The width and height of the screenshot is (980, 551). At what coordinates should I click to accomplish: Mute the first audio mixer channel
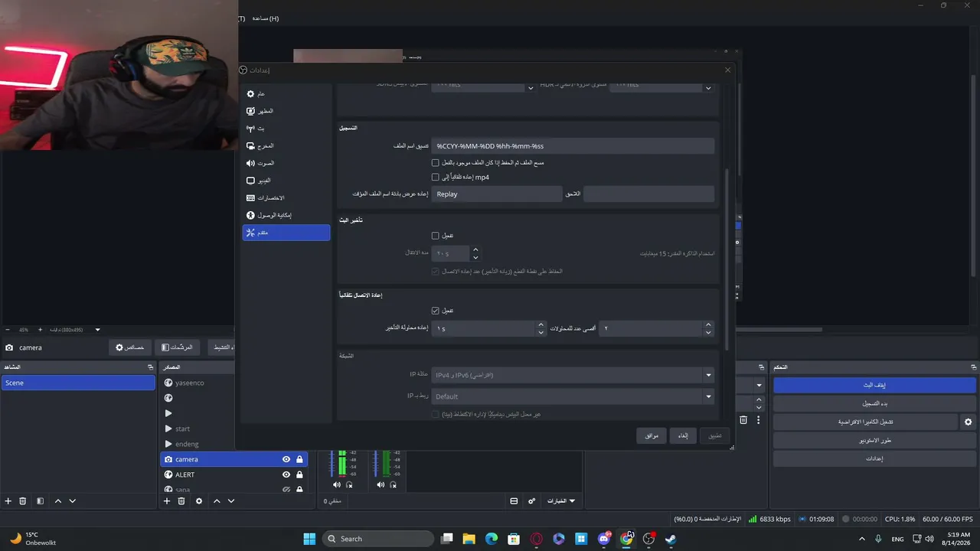pos(337,484)
